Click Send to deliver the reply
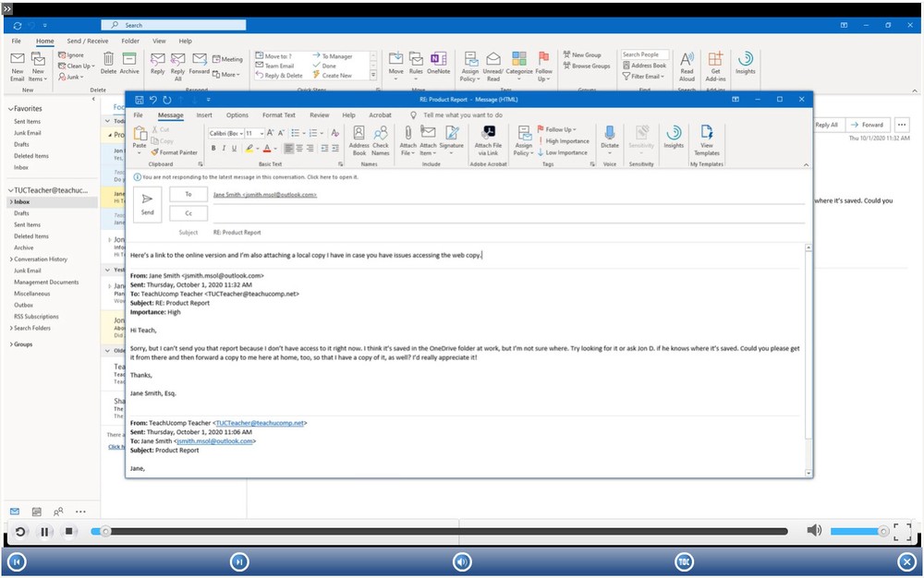The width and height of the screenshot is (924, 578). point(147,203)
